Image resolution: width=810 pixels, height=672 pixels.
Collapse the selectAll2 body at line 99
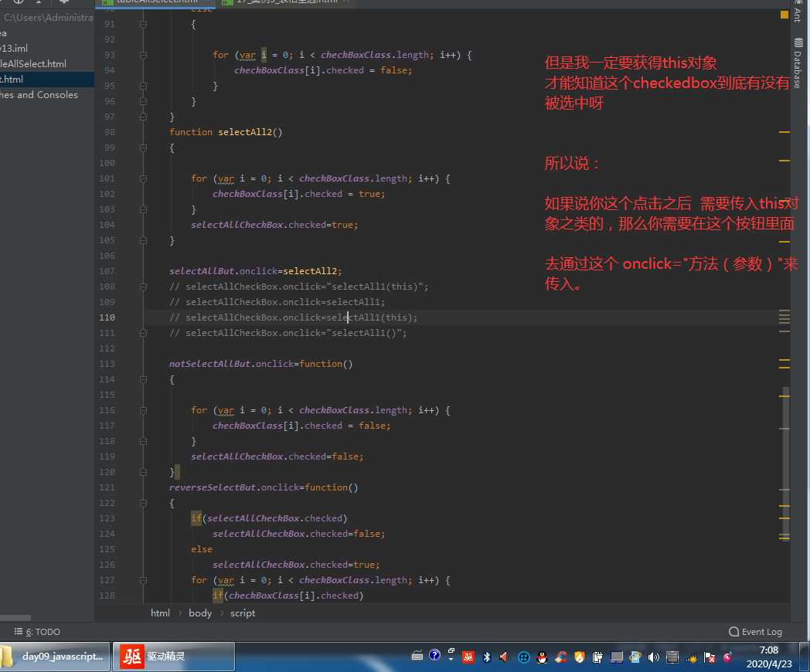[144, 148]
